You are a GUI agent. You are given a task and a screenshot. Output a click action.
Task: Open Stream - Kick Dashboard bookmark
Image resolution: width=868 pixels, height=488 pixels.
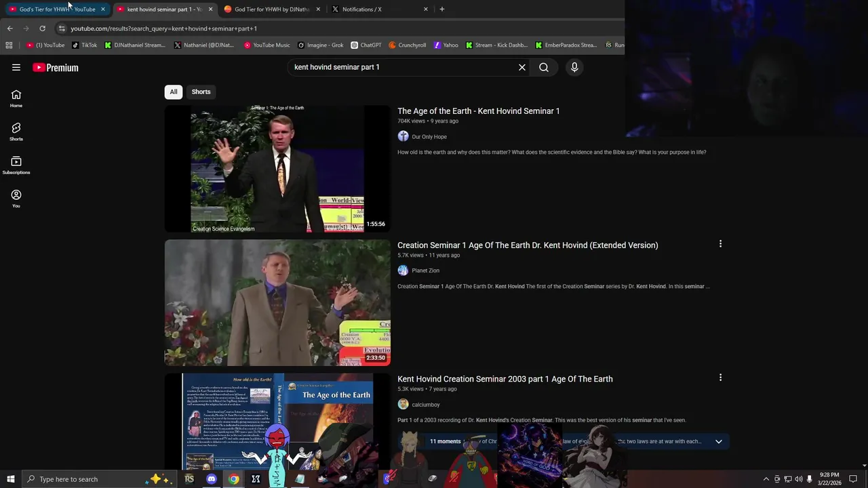(496, 45)
